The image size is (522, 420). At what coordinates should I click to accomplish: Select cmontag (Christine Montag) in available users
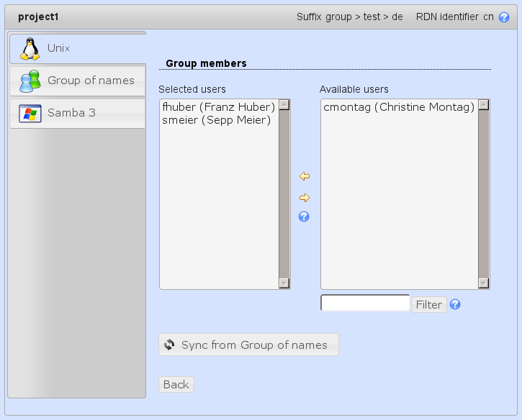[x=399, y=107]
